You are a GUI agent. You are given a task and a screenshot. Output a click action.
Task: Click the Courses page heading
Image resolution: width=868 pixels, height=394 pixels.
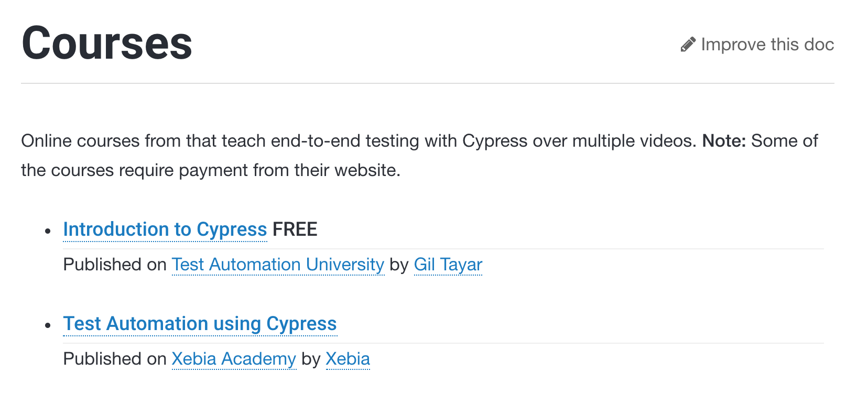pos(107,43)
